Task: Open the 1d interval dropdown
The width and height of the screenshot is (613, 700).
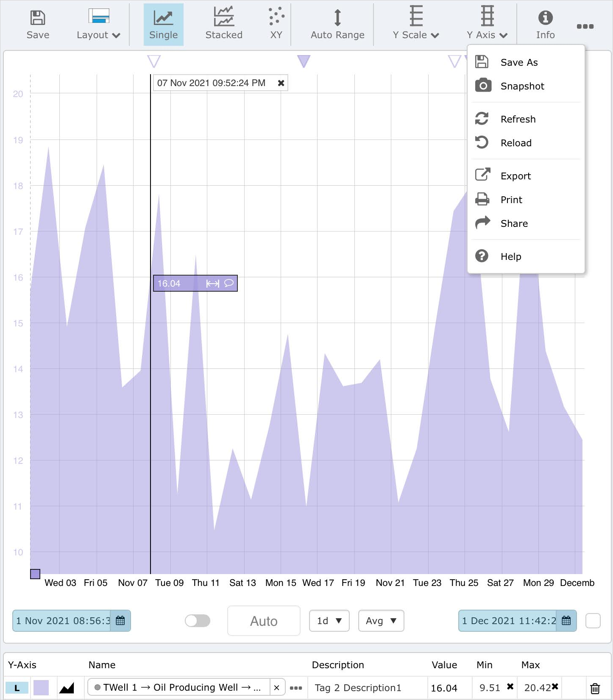Action: point(329,621)
